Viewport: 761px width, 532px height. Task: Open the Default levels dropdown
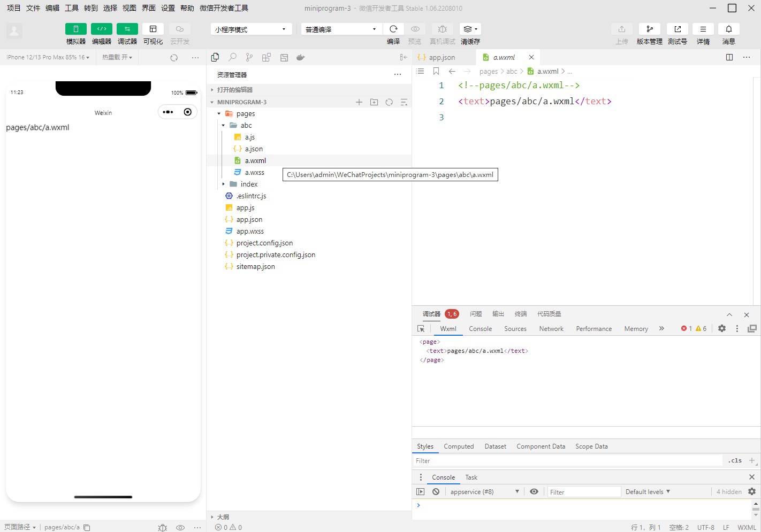point(648,492)
